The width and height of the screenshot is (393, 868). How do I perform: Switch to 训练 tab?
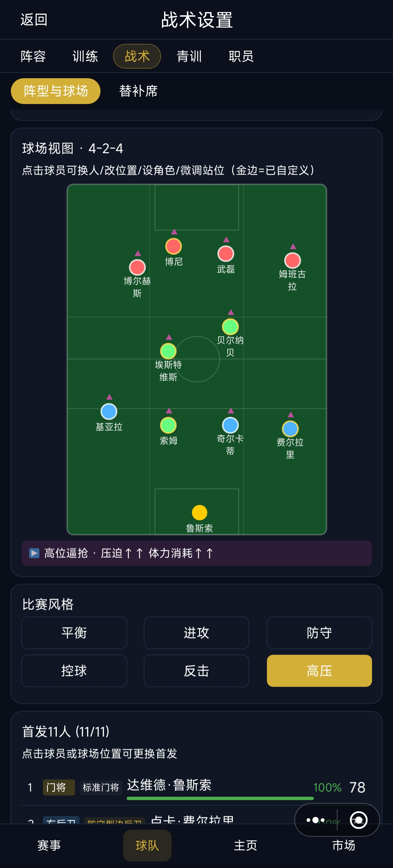[85, 56]
